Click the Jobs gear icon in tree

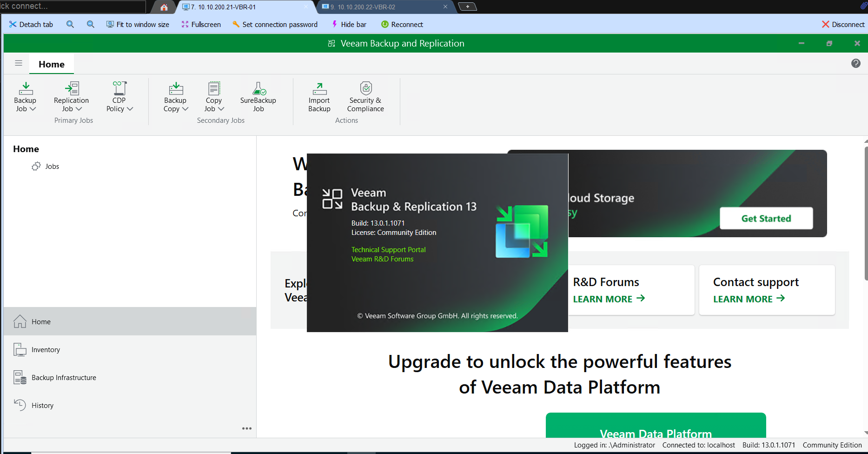pyautogui.click(x=36, y=166)
